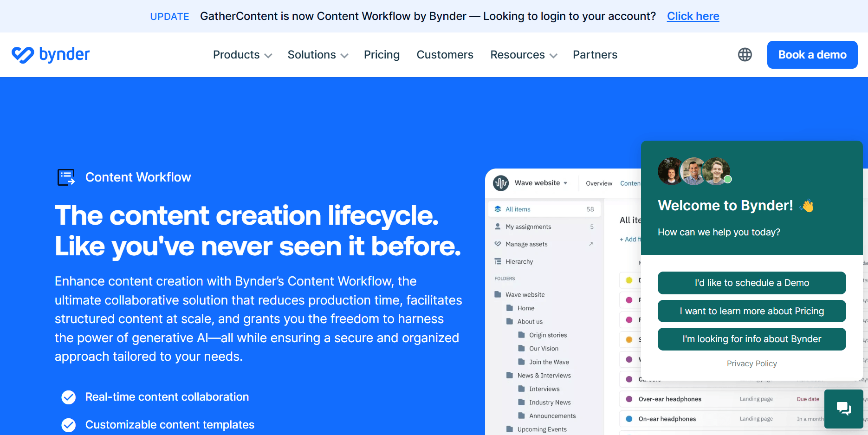Click the purple Over-ear headphones status dot
Viewport: 868px width, 435px height.
tap(629, 399)
